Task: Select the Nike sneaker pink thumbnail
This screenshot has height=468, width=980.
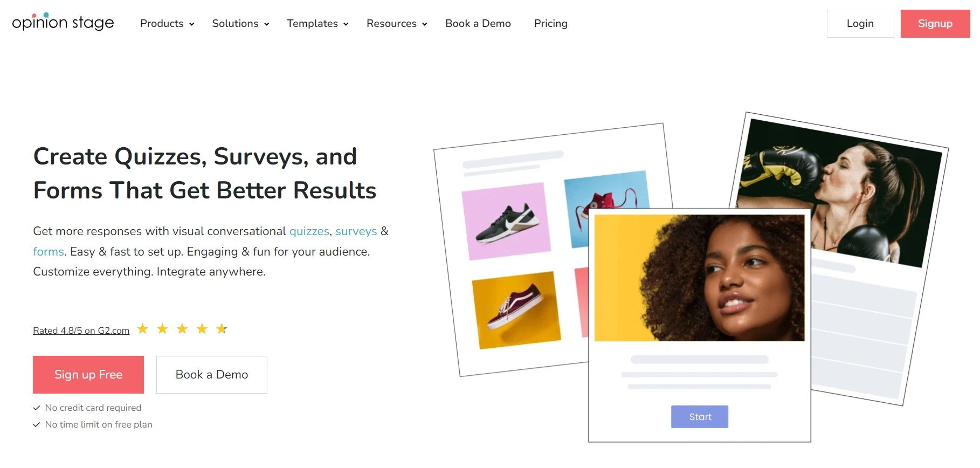Action: (507, 222)
